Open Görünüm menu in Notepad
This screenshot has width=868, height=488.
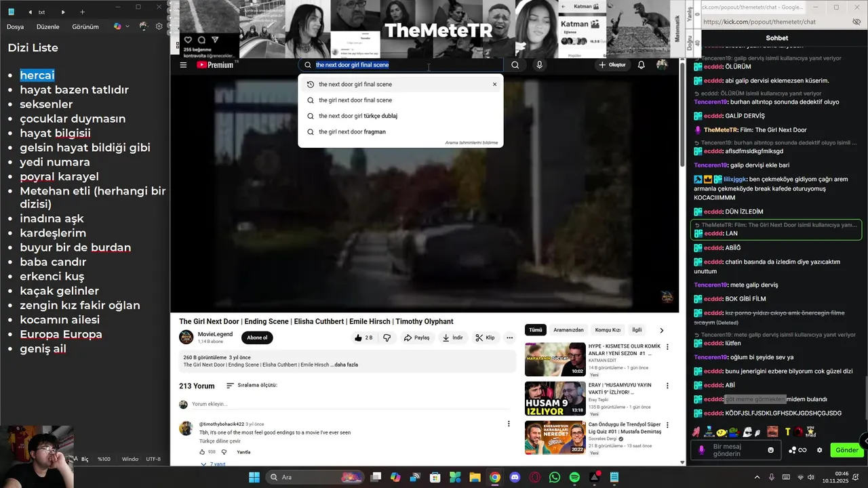point(85,26)
